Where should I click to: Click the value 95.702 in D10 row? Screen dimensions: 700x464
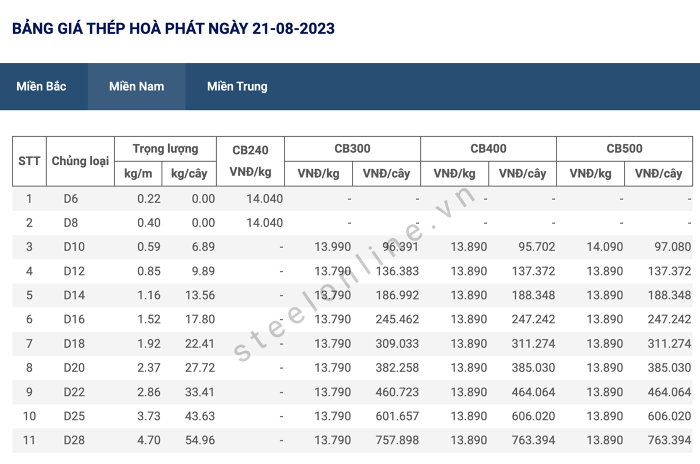click(x=537, y=247)
